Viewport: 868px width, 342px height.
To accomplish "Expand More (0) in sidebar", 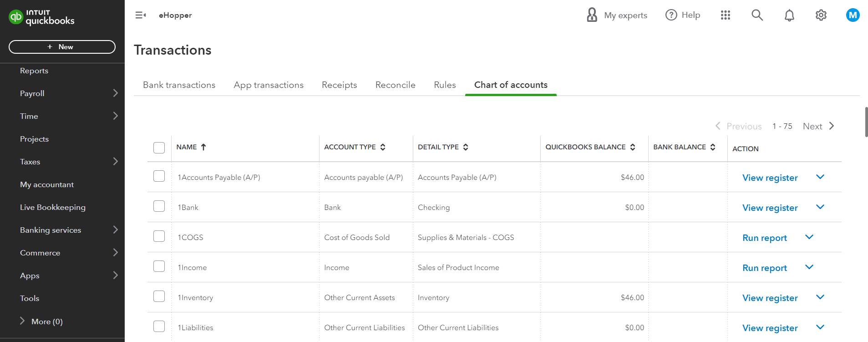I will (x=41, y=322).
